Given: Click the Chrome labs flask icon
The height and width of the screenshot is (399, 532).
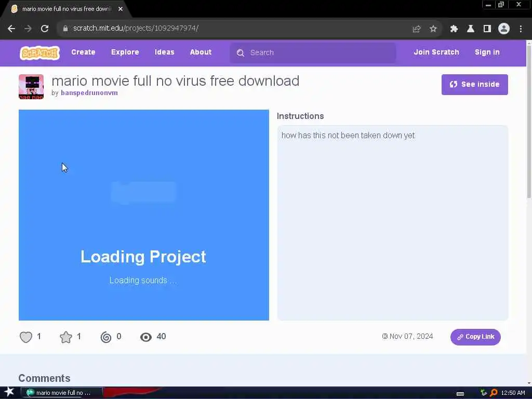Looking at the screenshot, I should [471, 29].
